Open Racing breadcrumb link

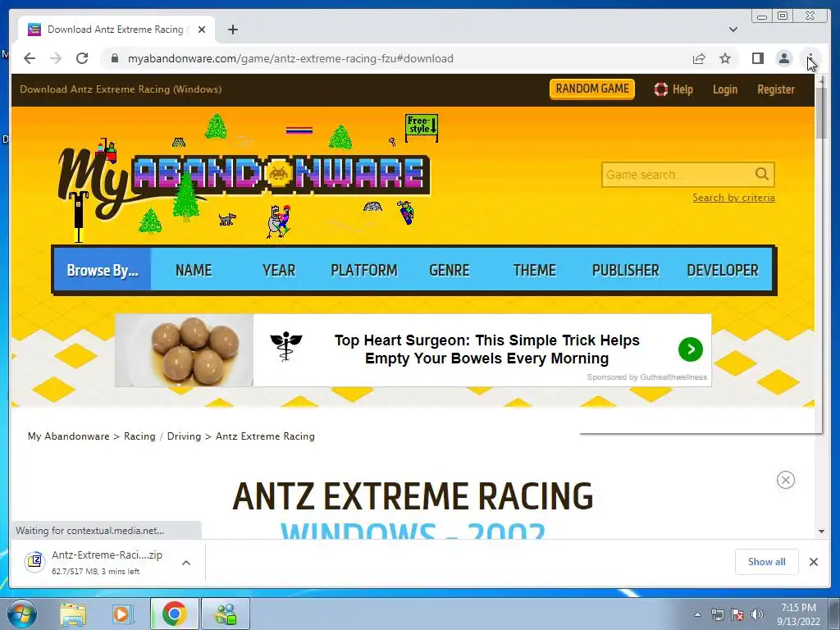(139, 436)
